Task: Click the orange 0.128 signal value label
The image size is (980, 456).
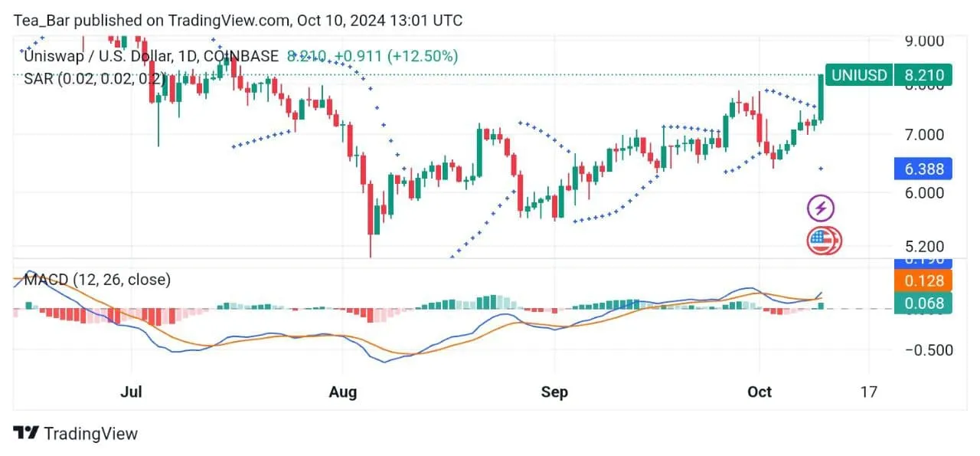Action: (x=924, y=281)
